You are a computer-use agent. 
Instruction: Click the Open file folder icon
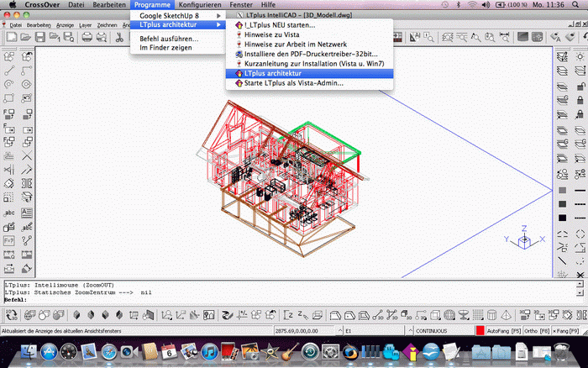point(25,37)
